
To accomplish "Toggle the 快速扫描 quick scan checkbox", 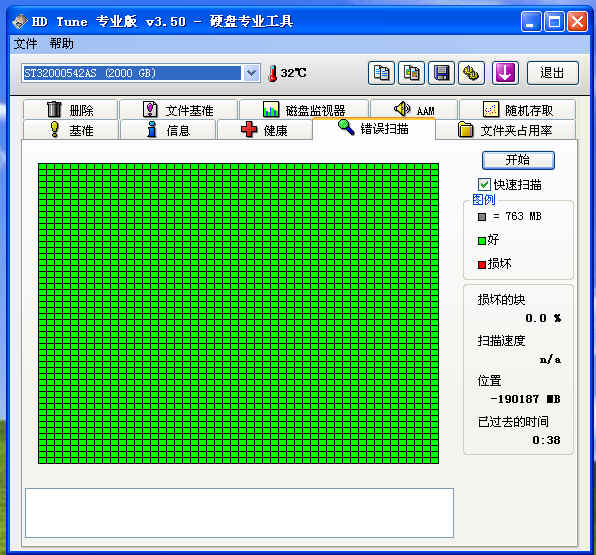I will pos(484,185).
